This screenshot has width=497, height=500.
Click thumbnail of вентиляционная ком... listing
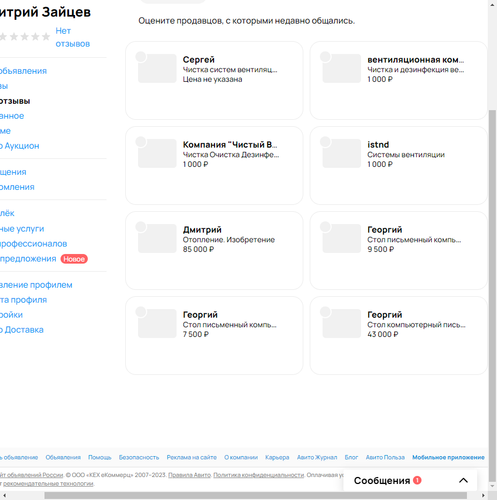pyautogui.click(x=342, y=68)
